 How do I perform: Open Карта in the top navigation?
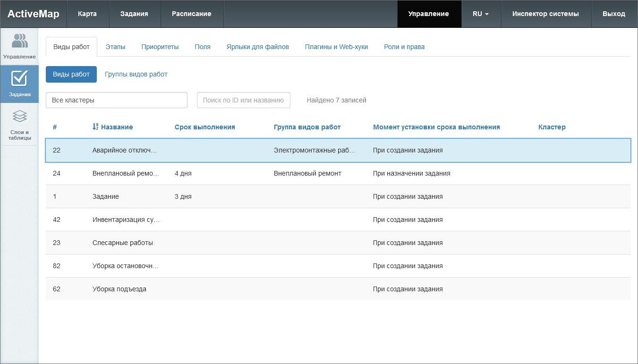pos(87,14)
